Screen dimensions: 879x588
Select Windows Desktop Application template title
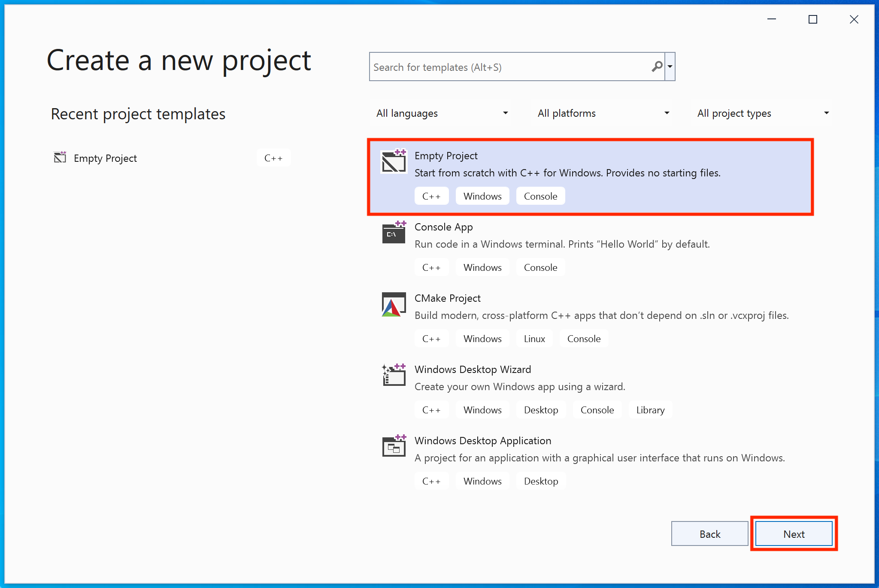tap(482, 441)
